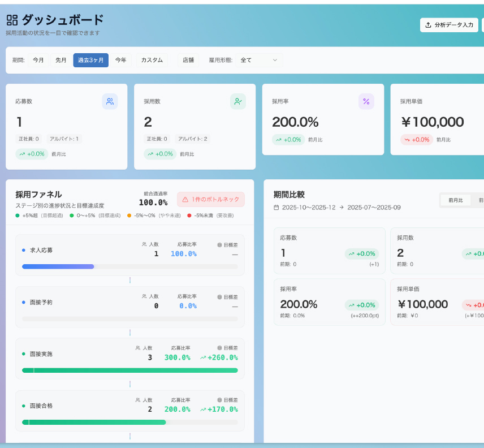Image resolution: width=484 pixels, height=448 pixels.
Task: Select the 今月 period filter
Action: click(x=38, y=60)
